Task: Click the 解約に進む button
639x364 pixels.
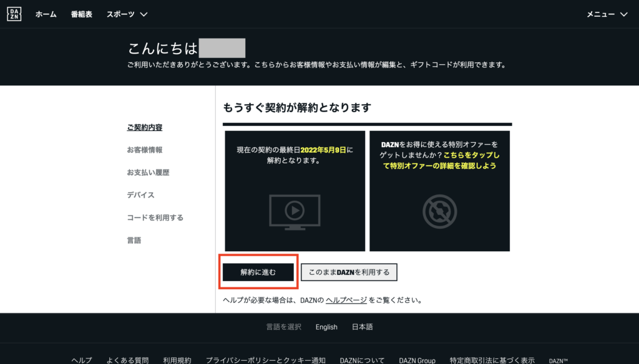Action: (x=258, y=272)
